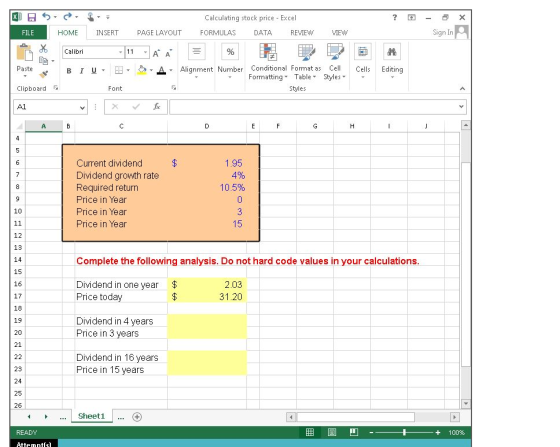Click the Enter checkmark in formula bar
Screen dimensions: 560x447
coord(136,106)
